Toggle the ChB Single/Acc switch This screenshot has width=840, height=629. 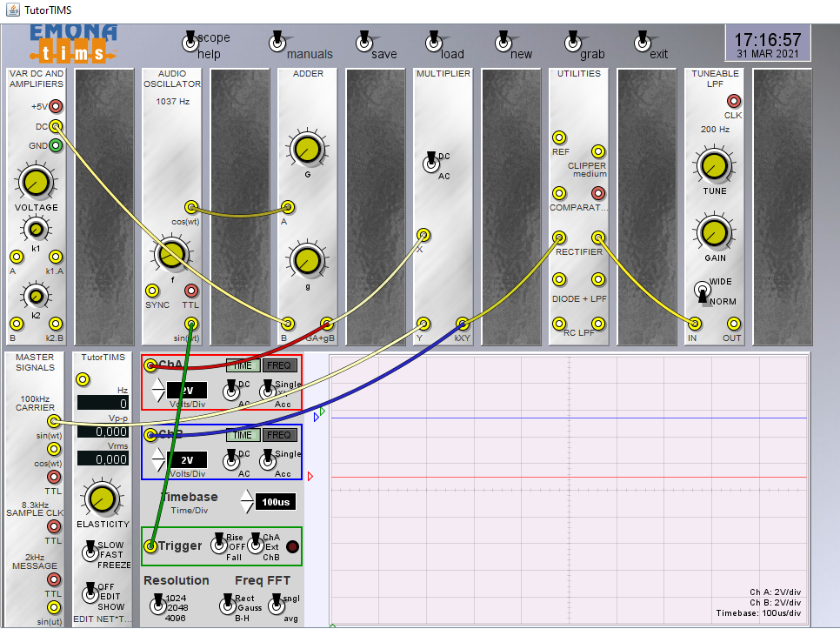(268, 459)
